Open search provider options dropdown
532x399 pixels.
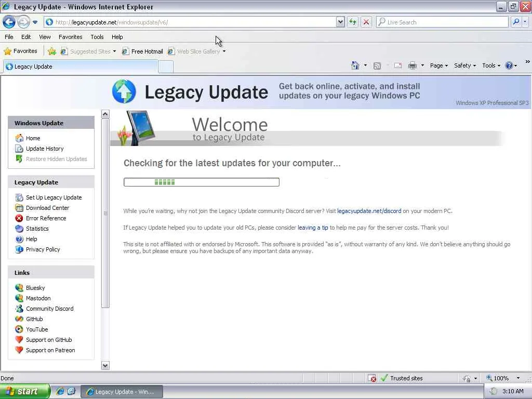(x=525, y=22)
